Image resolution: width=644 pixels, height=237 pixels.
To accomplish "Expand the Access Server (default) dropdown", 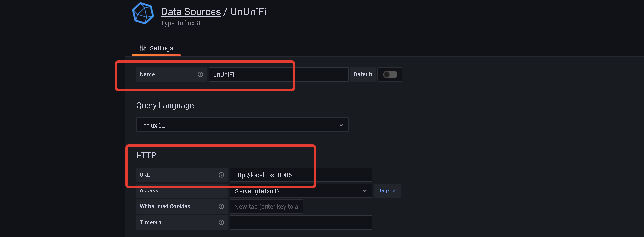I will tap(301, 191).
